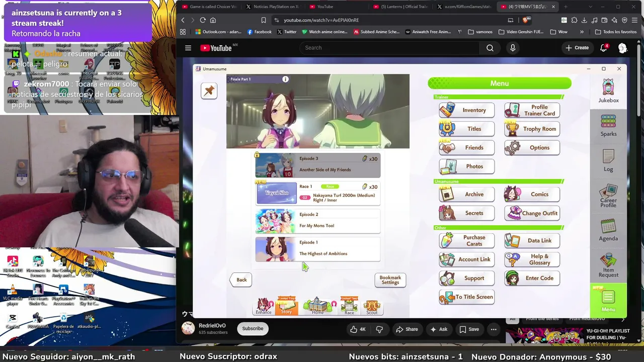Screen dimensions: 644x362
Task: Open YouTube notifications bell
Action: click(603, 48)
